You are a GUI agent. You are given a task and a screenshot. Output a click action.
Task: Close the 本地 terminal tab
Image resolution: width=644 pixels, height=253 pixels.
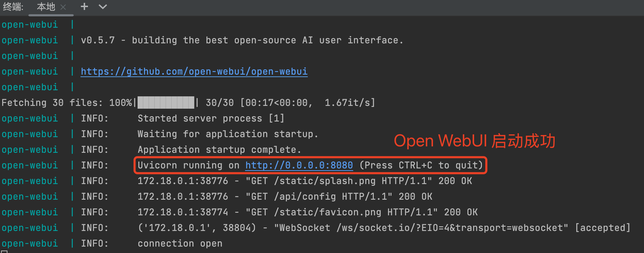tap(63, 7)
